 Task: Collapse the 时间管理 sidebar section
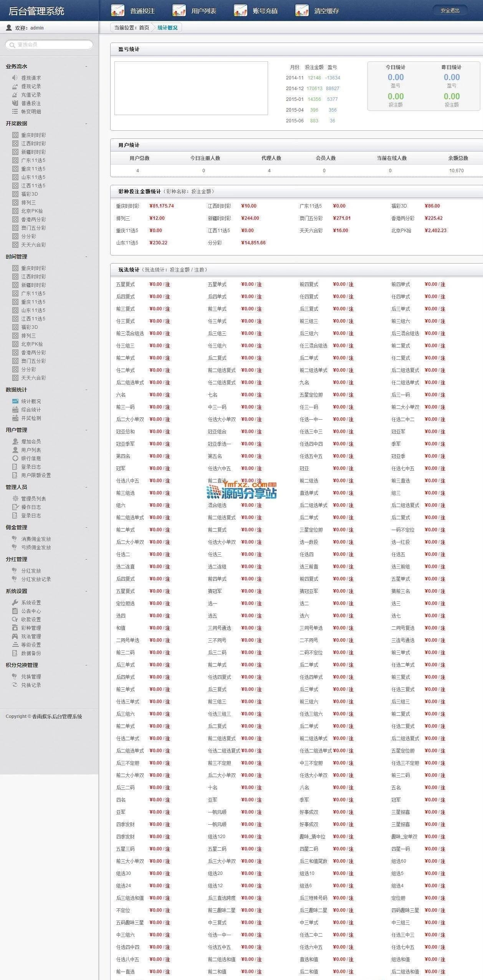(86, 257)
